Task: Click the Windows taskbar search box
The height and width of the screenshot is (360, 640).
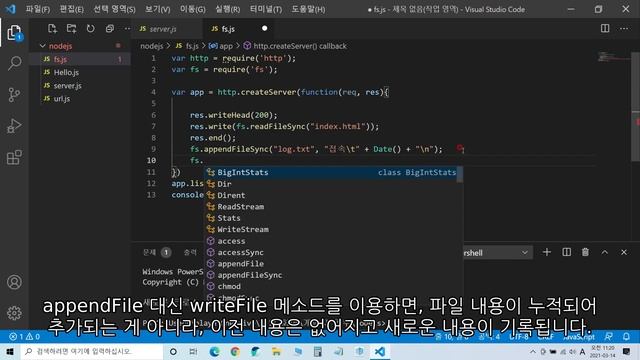Action: (91, 351)
